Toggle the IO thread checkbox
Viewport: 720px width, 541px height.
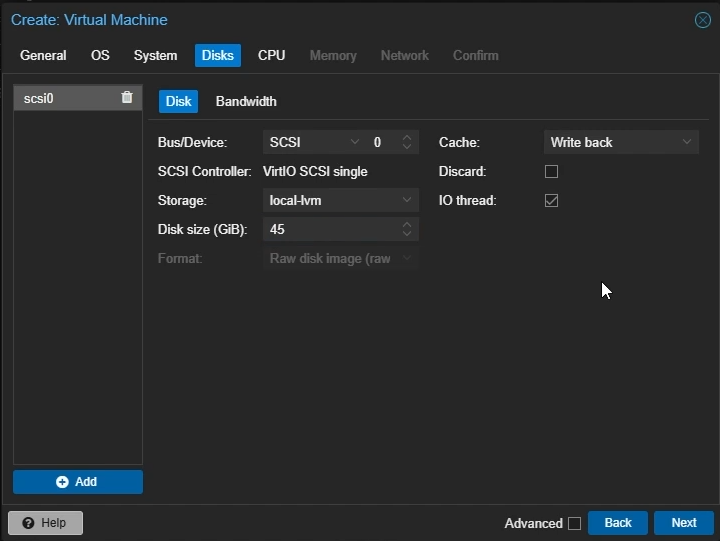click(551, 201)
